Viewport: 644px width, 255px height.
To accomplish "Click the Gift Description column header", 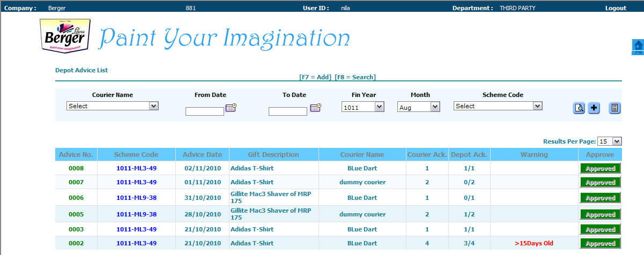I will coord(273,154).
